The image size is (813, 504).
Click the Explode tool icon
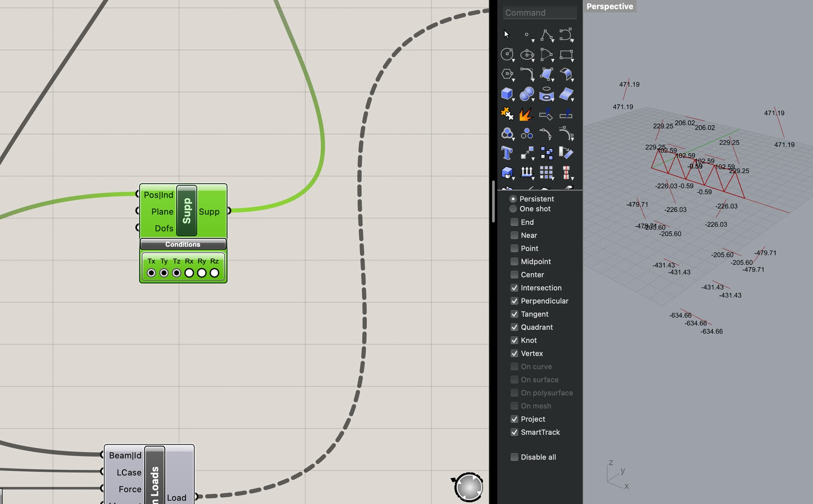(526, 114)
